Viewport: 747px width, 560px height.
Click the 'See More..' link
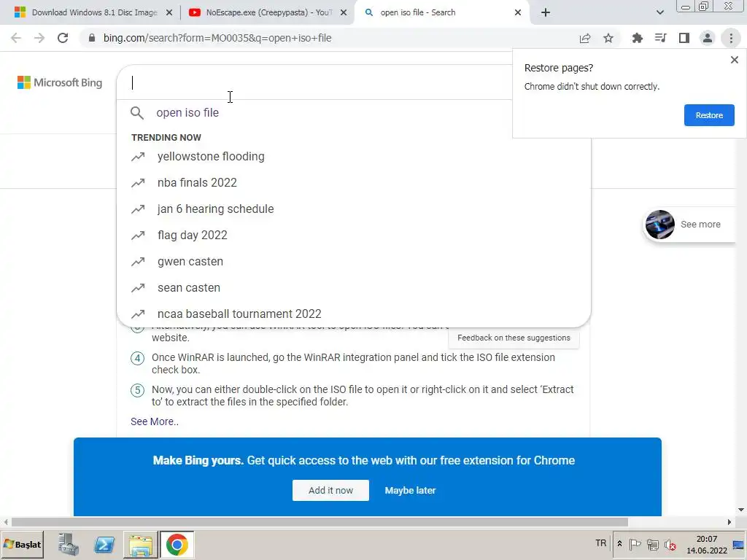(x=155, y=421)
